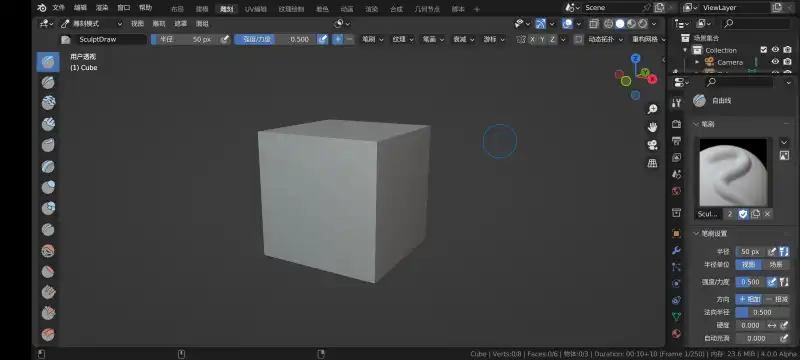
Task: Toggle fake user shield on brush
Action: 743,214
